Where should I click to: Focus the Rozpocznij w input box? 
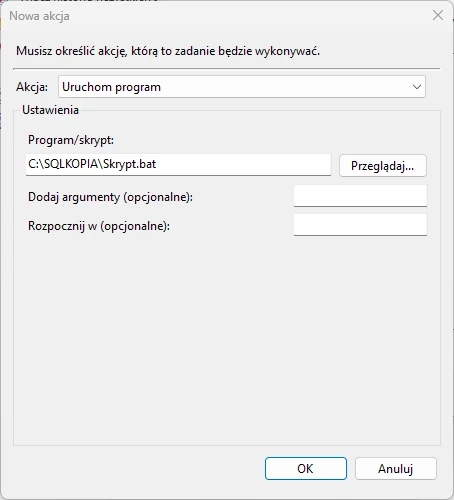[x=360, y=225]
